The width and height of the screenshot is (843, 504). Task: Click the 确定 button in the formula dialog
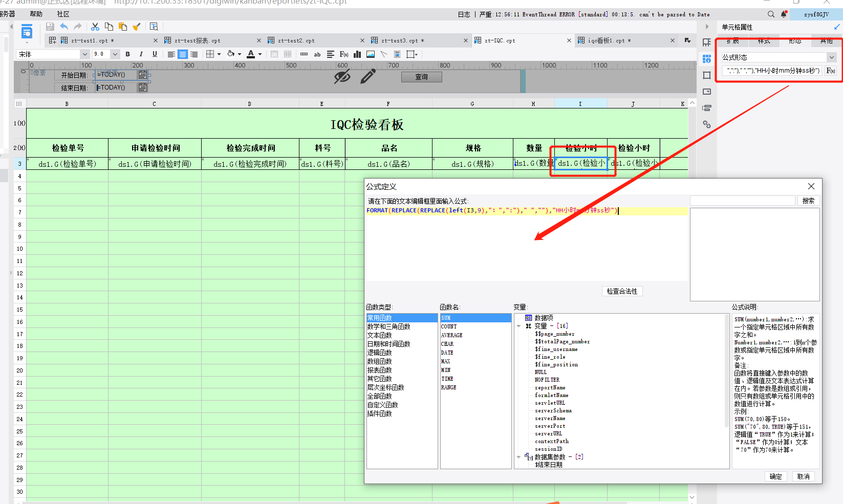(776, 476)
